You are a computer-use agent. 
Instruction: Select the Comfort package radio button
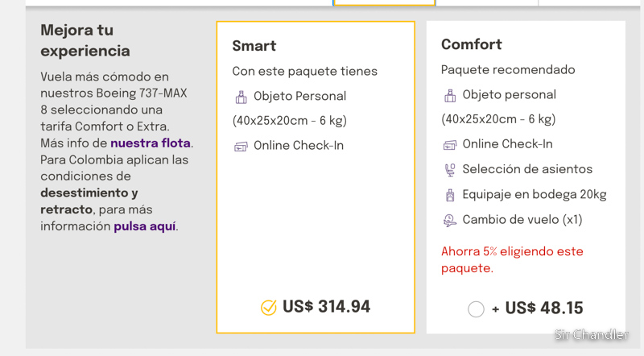476,308
